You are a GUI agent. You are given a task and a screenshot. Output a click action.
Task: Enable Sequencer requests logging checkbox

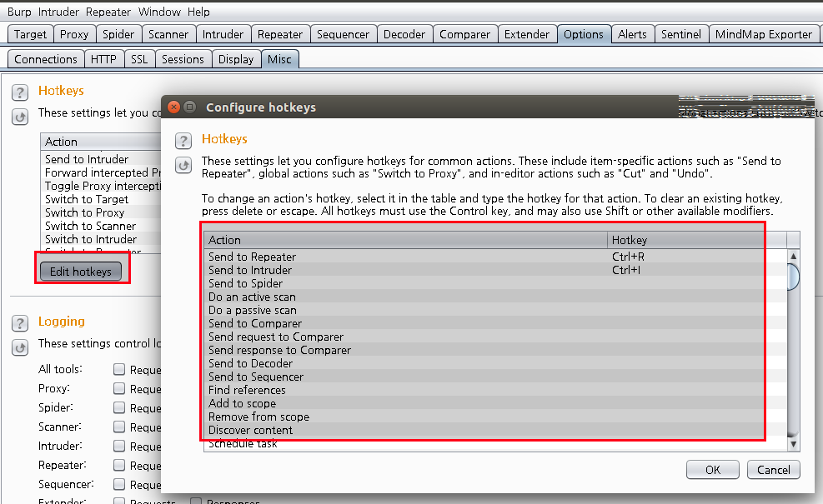[119, 484]
